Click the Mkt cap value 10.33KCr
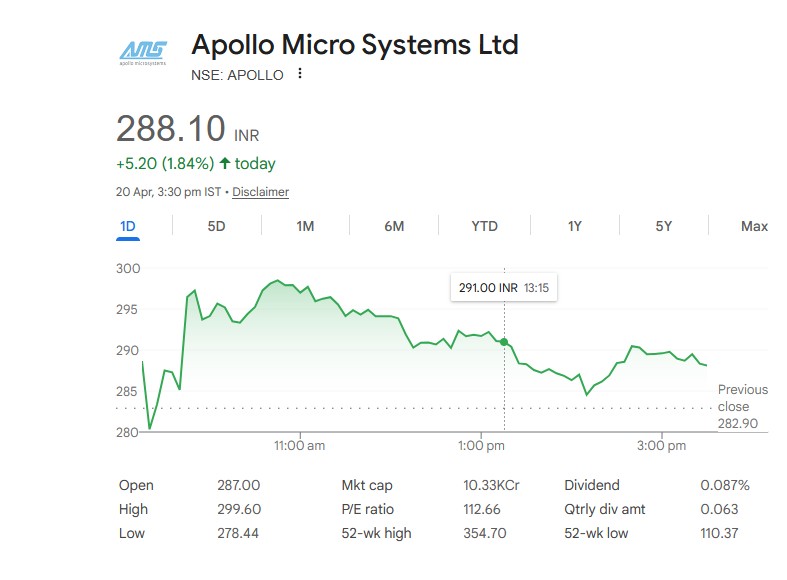 491,485
